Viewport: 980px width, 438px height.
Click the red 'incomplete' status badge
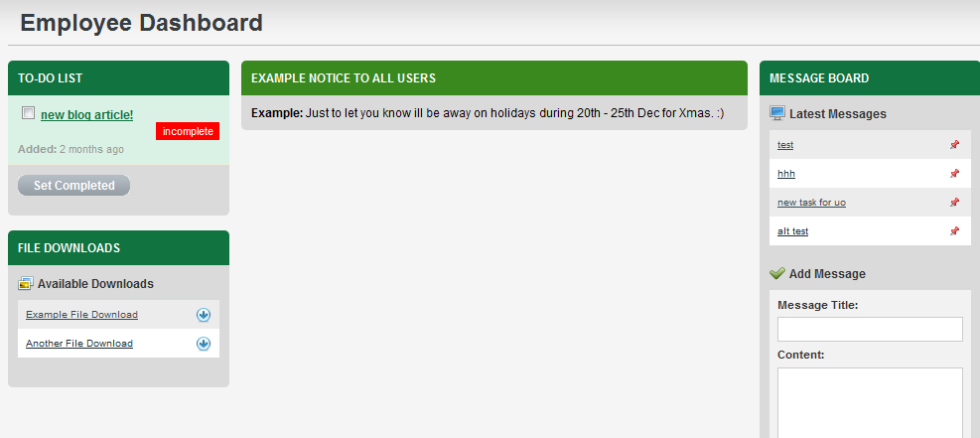tap(188, 131)
